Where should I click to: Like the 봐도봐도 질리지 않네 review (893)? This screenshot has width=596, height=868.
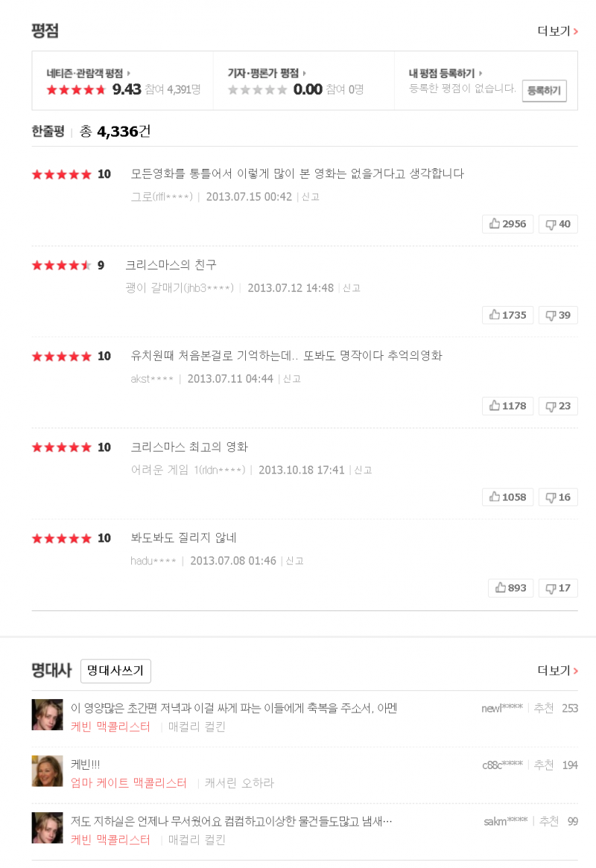tap(511, 588)
